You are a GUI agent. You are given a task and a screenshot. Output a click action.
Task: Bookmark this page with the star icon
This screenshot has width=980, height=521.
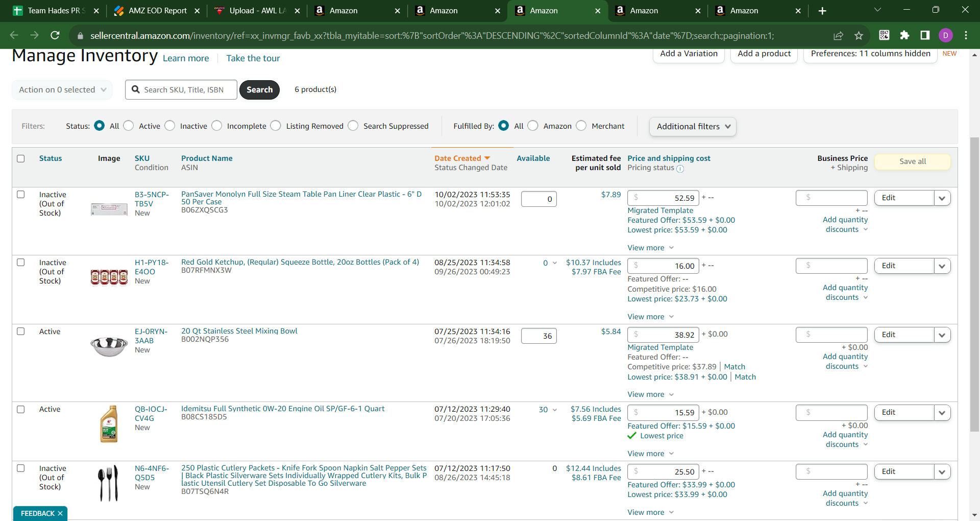pyautogui.click(x=859, y=35)
